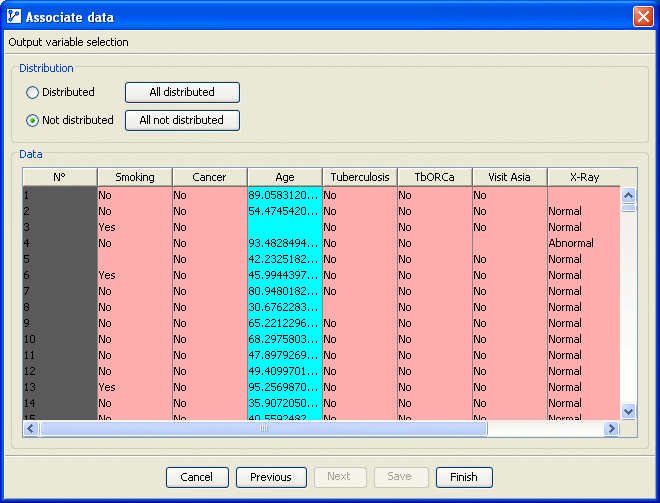Click the horizontal scrollbar right arrow

pos(611,428)
